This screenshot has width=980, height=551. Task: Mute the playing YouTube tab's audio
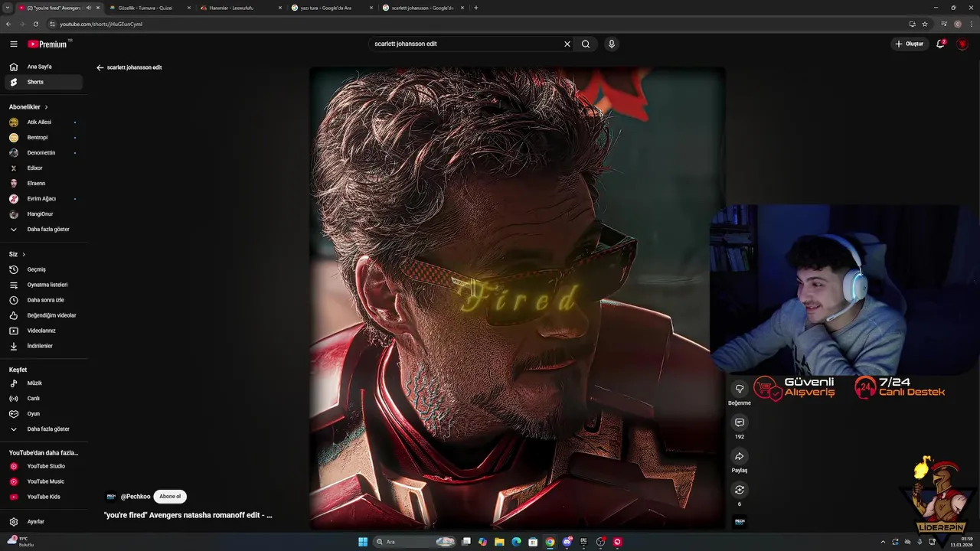tap(89, 8)
